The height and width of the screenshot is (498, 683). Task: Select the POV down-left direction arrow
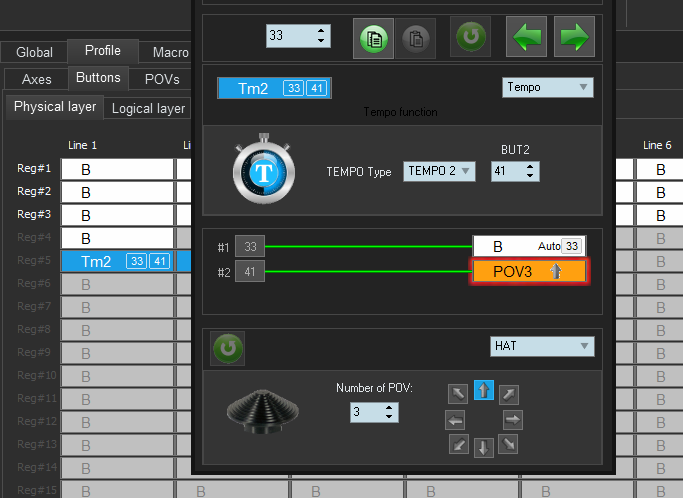[459, 444]
